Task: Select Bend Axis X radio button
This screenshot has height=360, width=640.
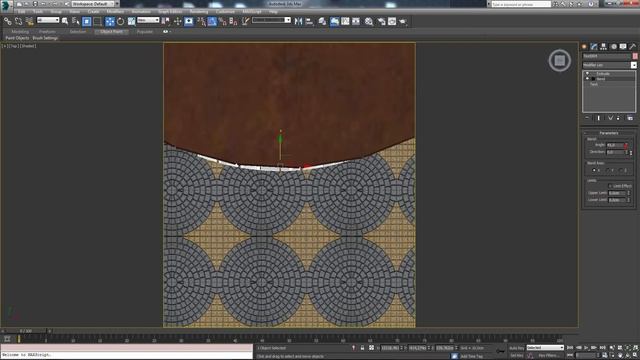Action: coord(594,170)
